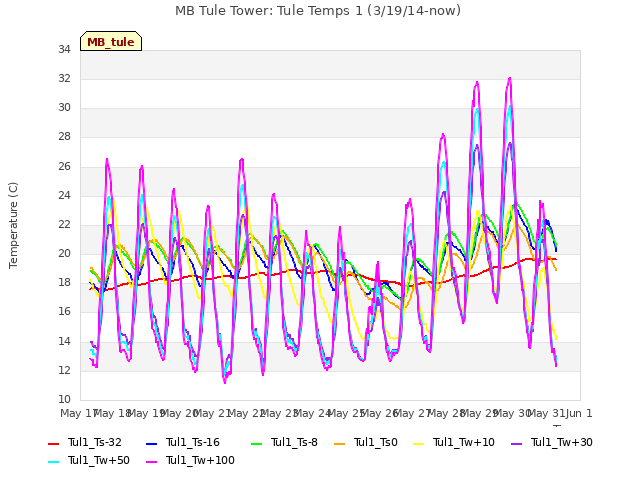Click the magenta Tul1_Tw+100 legend swatch
Screen dimensions: 640x480
pos(151,462)
